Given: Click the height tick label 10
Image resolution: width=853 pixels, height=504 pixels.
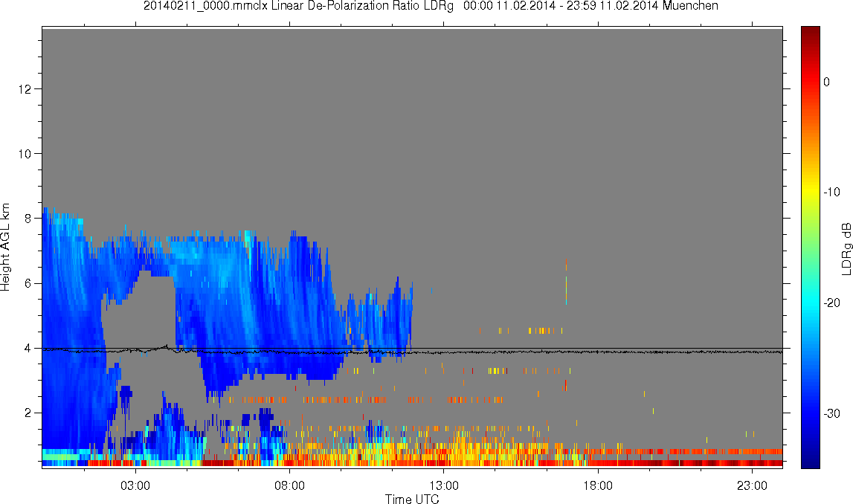Looking at the screenshot, I should click(x=24, y=154).
